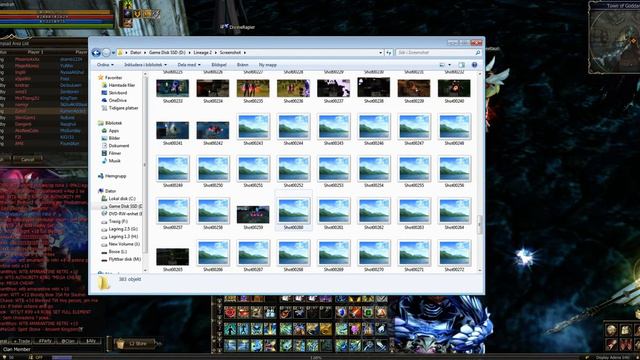Open Lokal disk (C:) drive

pos(118,199)
